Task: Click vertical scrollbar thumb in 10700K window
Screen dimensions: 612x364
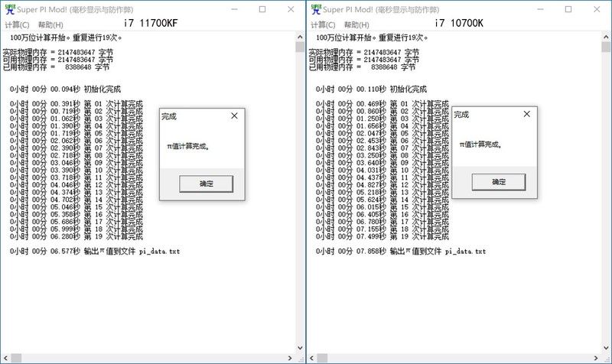Action: tap(606, 47)
